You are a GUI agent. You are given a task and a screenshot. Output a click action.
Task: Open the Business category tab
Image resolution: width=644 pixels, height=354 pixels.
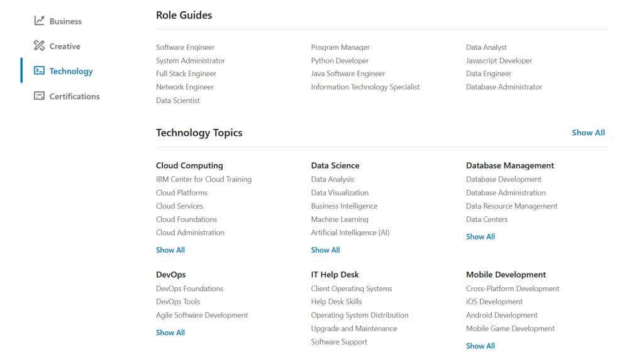(x=65, y=21)
